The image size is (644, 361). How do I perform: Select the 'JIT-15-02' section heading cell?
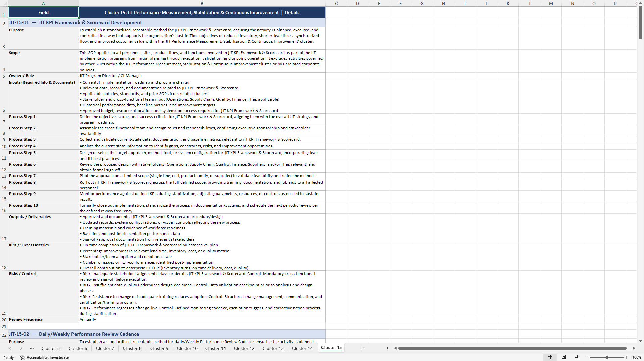tap(167, 334)
